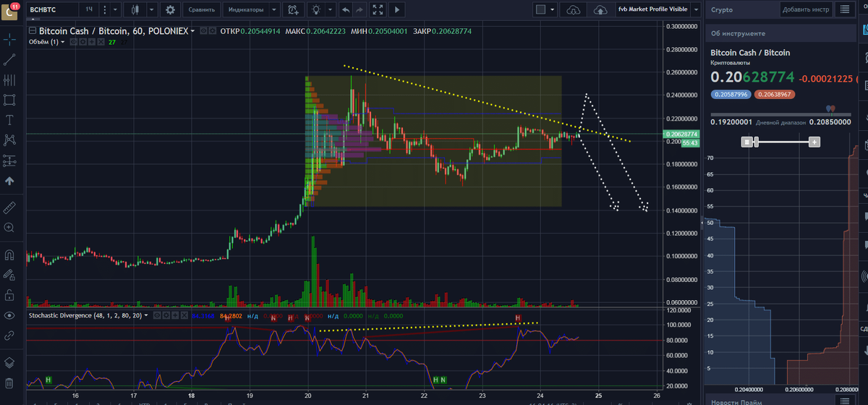The image size is (868, 405).
Task: Click the candlestick chart style icon
Action: [136, 9]
